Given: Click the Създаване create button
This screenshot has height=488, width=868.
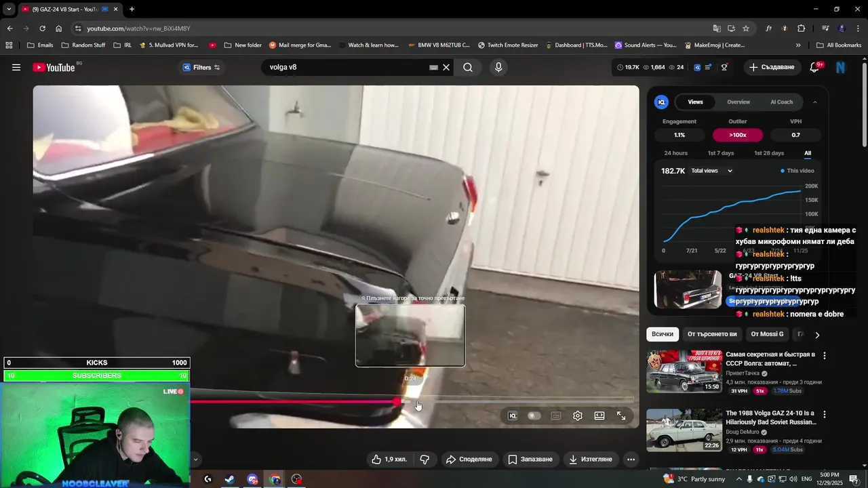Looking at the screenshot, I should point(771,67).
